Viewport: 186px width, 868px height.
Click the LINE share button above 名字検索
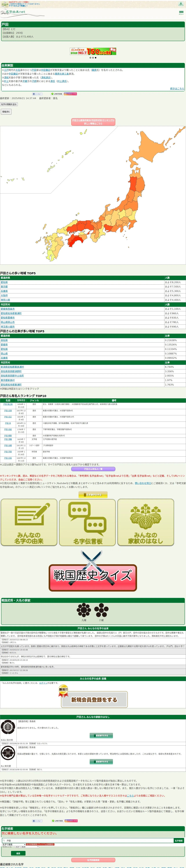tap(57, 821)
